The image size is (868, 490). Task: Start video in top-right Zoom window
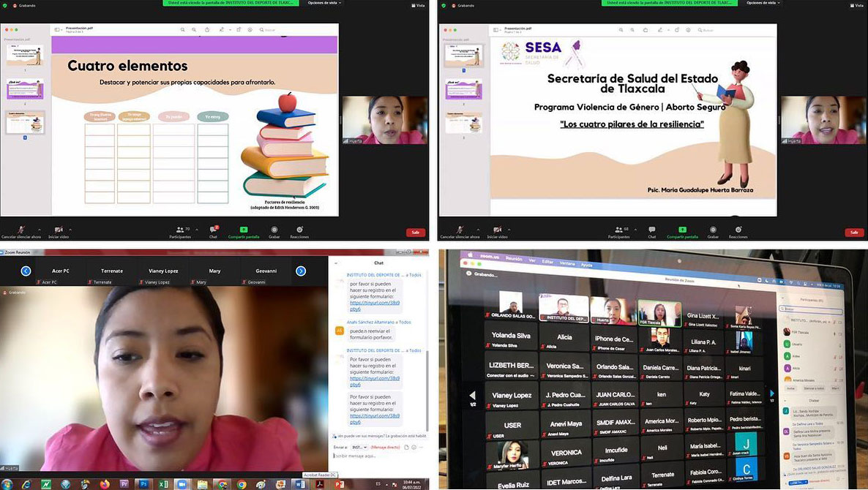click(497, 232)
